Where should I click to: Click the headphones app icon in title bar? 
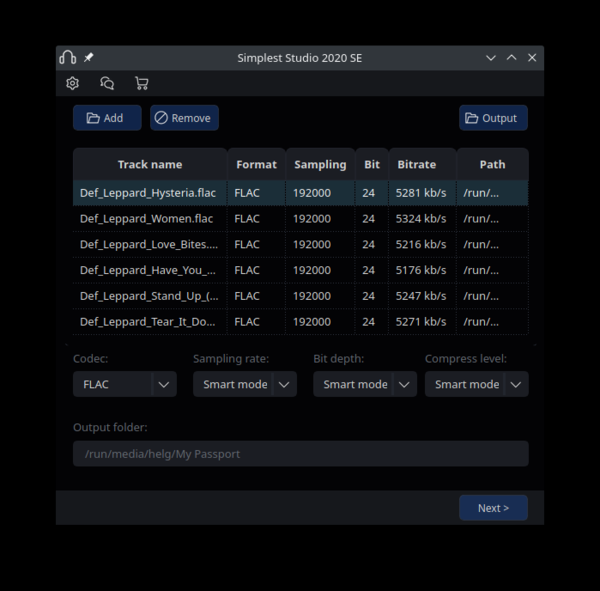pos(68,58)
